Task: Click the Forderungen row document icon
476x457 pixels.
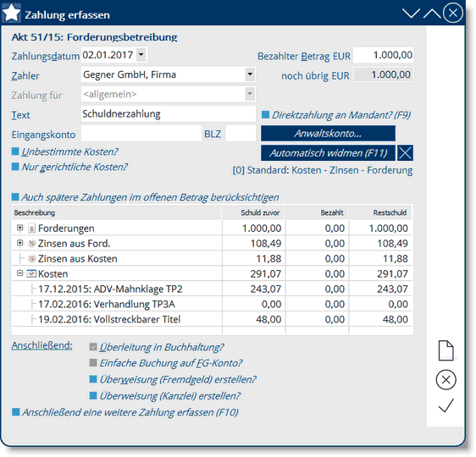Action: coord(31,228)
